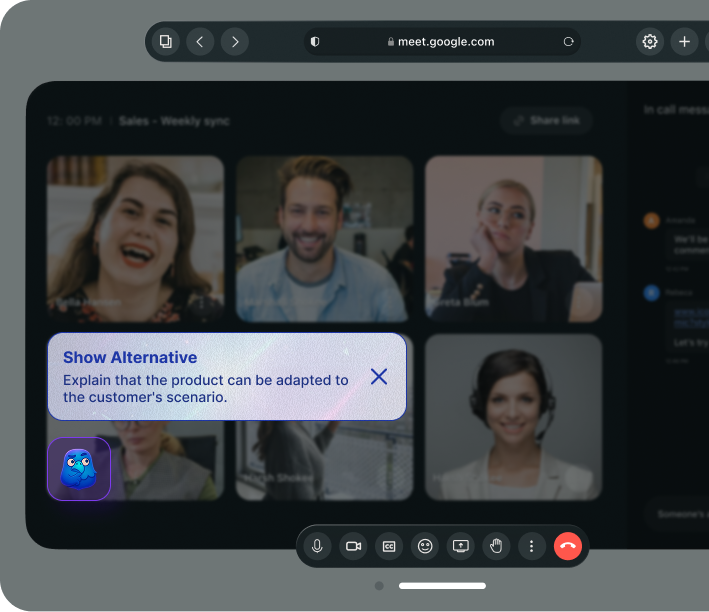Image resolution: width=709 pixels, height=612 pixels.
Task: Open the three-dot more options menu
Action: point(532,546)
